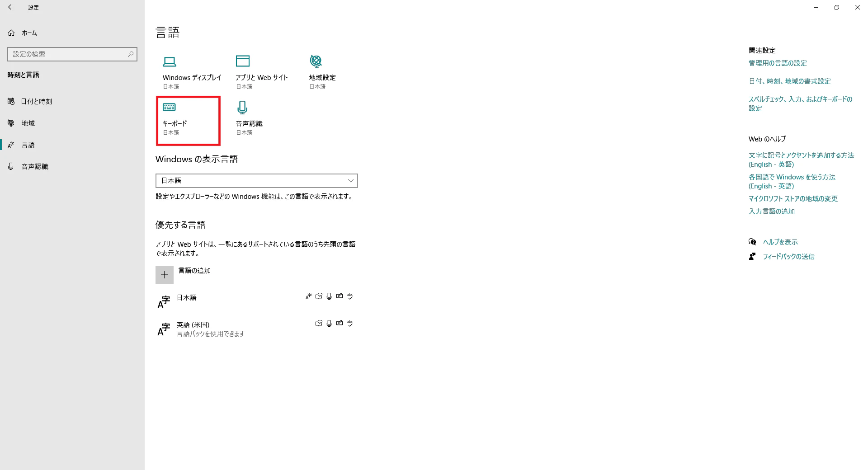Click the spell check icon on the 英語 (米国) row

350,324
